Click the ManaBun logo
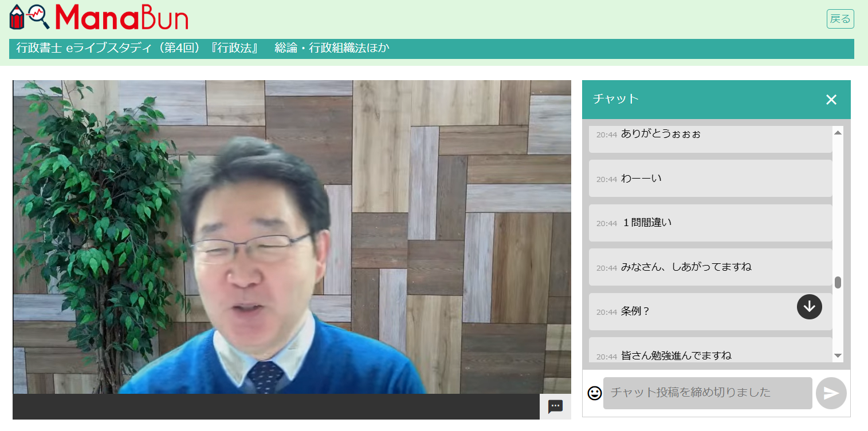868x431 pixels. tap(99, 17)
